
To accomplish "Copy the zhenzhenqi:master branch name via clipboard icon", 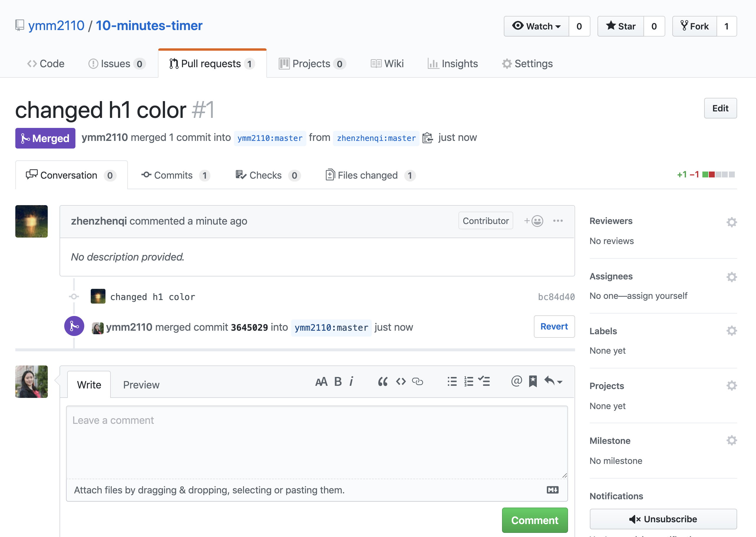I will point(427,138).
